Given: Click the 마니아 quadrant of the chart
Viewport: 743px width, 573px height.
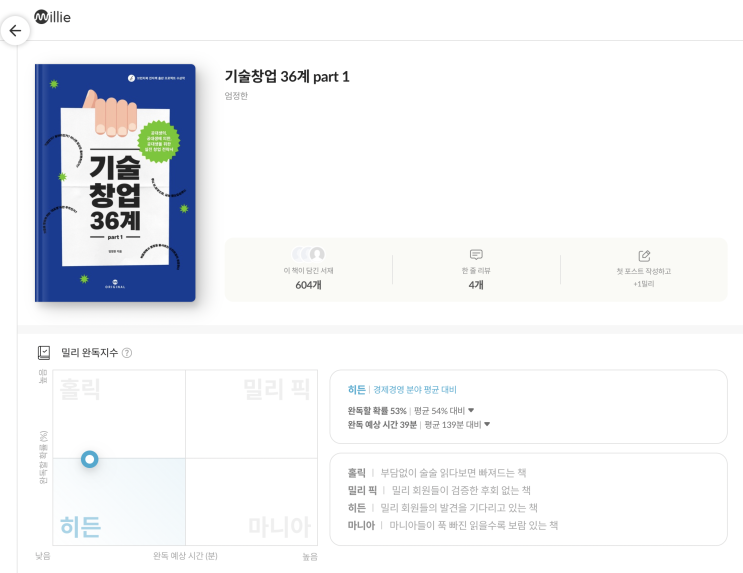Looking at the screenshot, I should click(x=251, y=501).
